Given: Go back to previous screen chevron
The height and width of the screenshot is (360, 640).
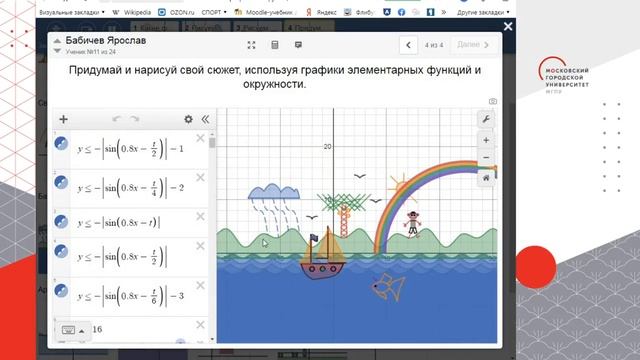Looking at the screenshot, I should (408, 45).
